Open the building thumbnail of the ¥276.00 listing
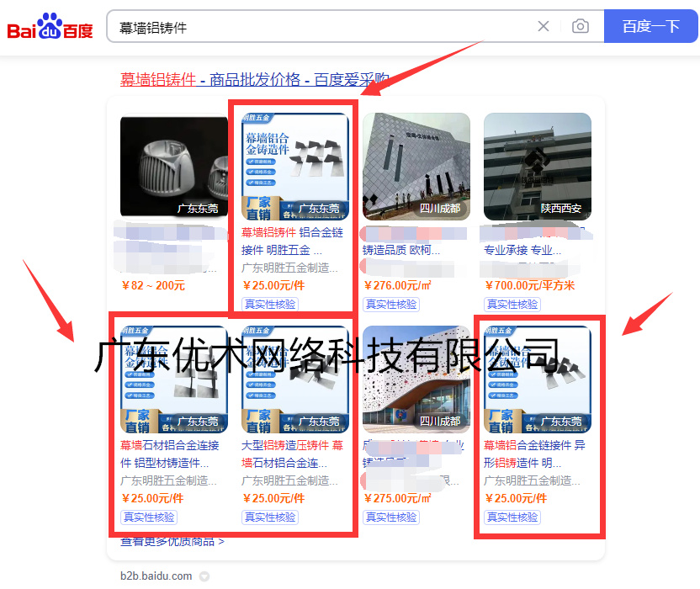This screenshot has height=589, width=700. tap(416, 167)
